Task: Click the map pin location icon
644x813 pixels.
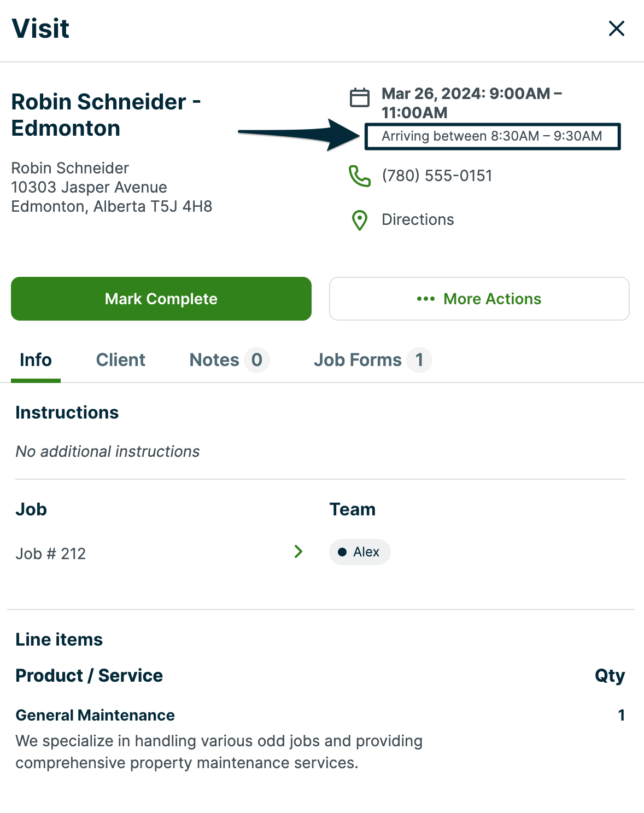Action: (360, 220)
